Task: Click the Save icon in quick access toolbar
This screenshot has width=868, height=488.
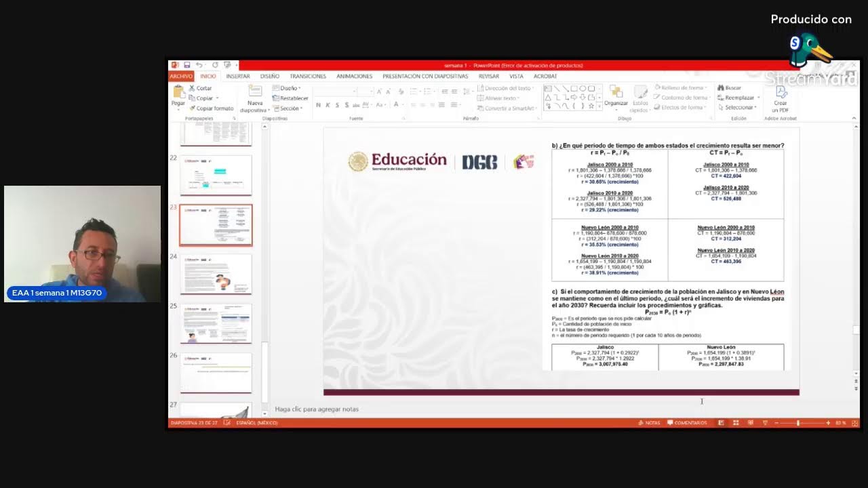Action: tap(187, 65)
